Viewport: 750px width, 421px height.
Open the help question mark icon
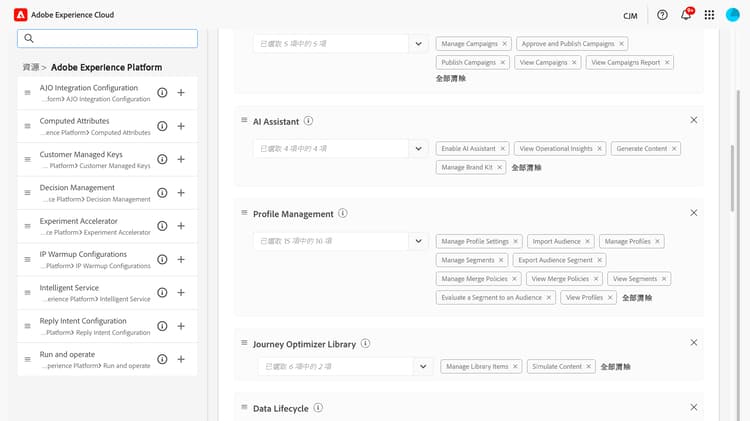(x=662, y=15)
